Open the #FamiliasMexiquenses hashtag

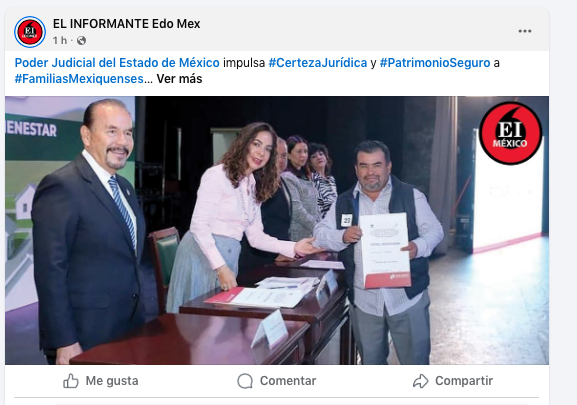[x=79, y=79]
